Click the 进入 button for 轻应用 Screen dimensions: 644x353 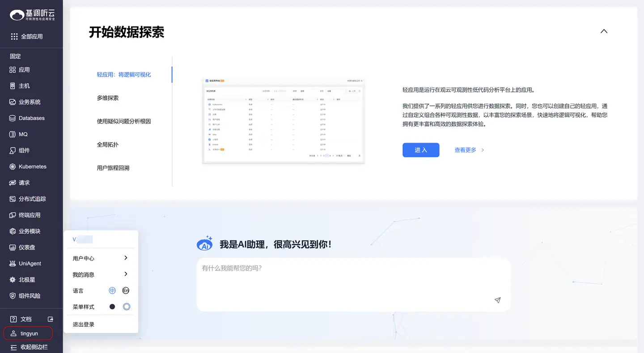point(420,150)
